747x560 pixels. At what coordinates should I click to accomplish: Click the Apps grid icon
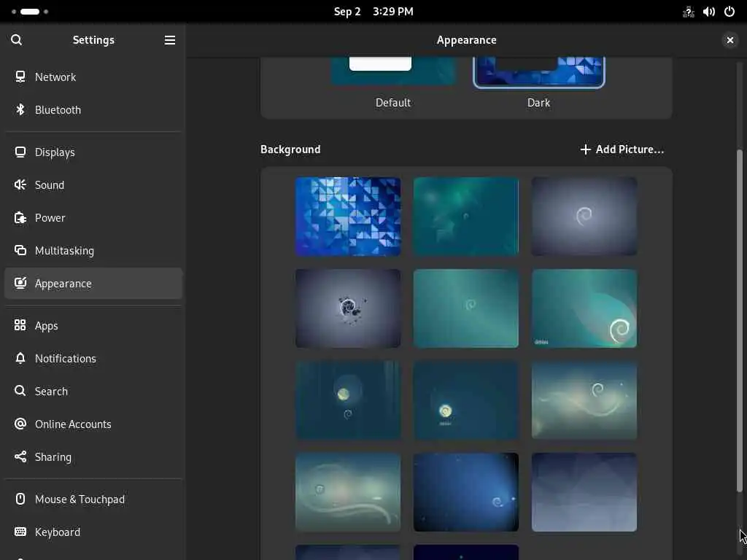tap(20, 325)
